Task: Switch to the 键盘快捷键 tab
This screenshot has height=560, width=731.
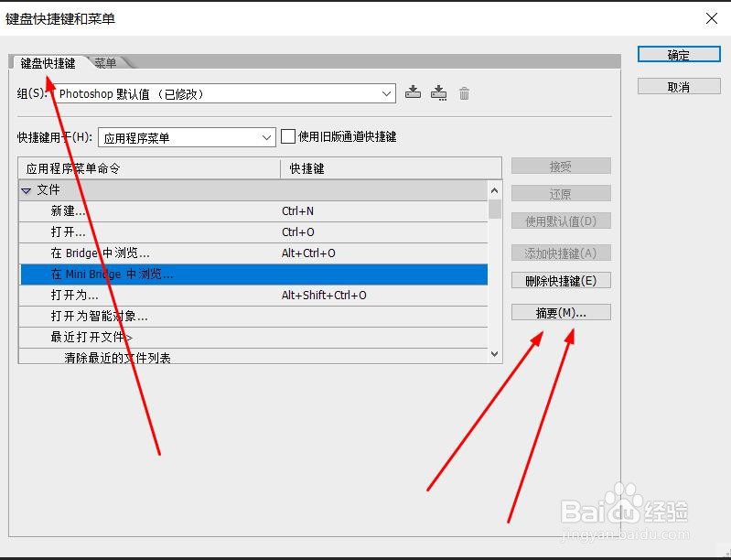Action: coord(48,63)
